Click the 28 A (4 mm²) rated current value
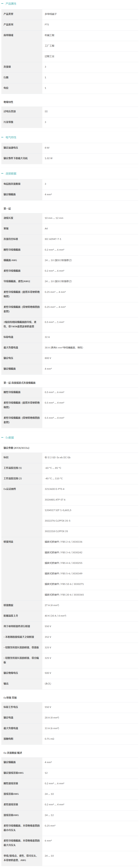 (x=52, y=718)
